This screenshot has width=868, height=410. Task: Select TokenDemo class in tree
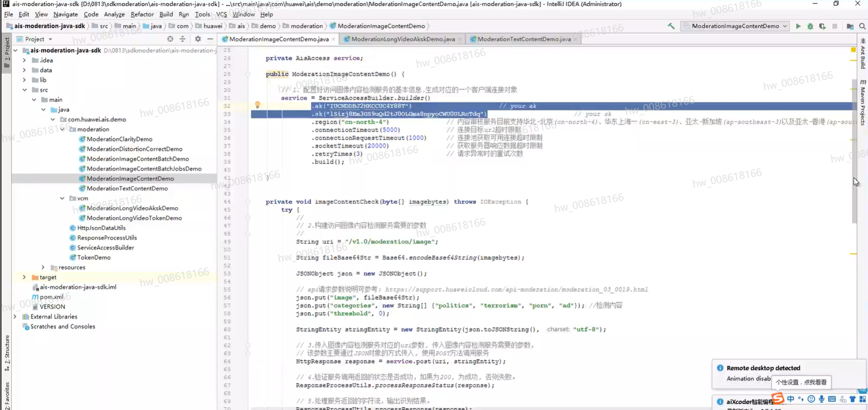[x=94, y=257]
